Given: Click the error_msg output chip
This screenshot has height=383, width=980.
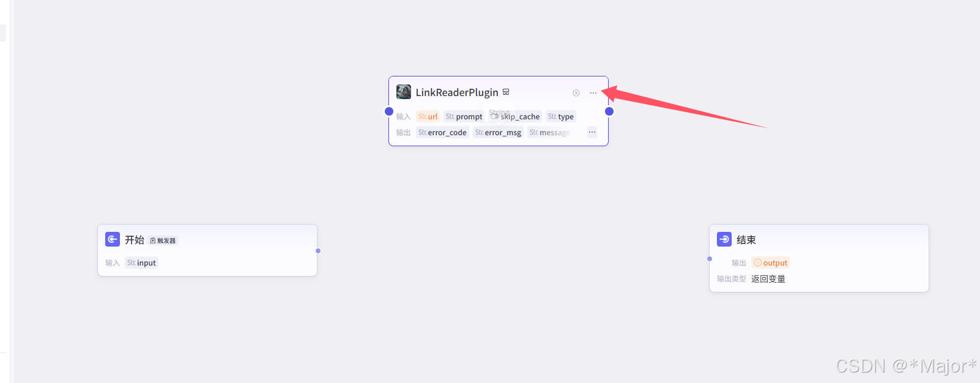Looking at the screenshot, I should click(498, 132).
